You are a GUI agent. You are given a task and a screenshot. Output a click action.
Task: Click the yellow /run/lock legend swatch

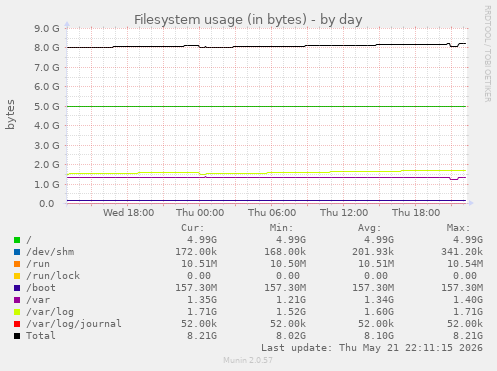tap(17, 276)
